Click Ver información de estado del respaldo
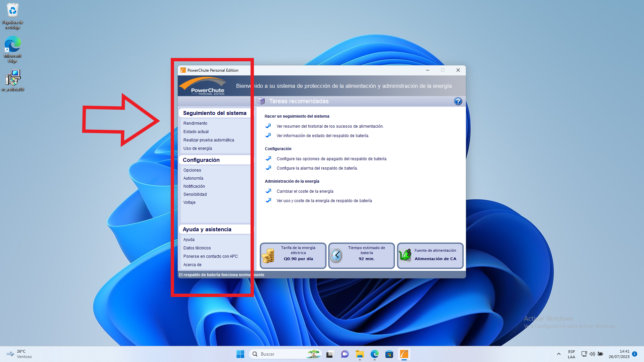This screenshot has height=362, width=644. click(323, 136)
